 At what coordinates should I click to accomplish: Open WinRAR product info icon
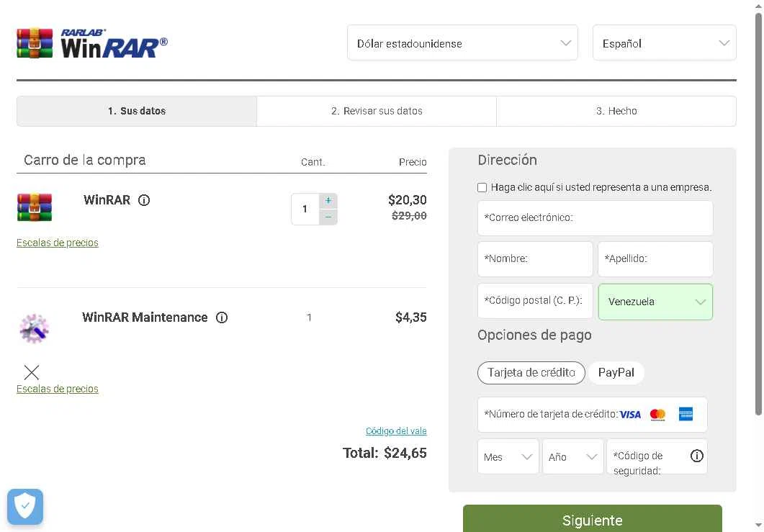(x=144, y=200)
